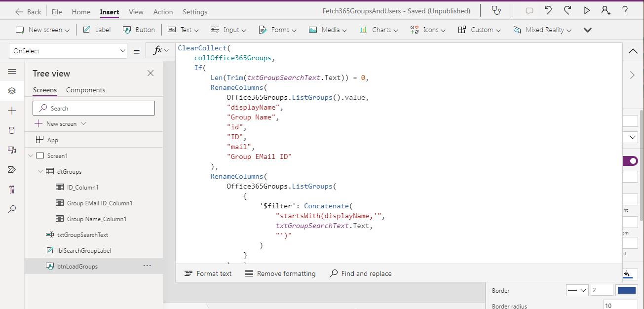Screen dimensions: 644x309
Task: Click the Insert plus icon in left rail
Action: click(12, 111)
